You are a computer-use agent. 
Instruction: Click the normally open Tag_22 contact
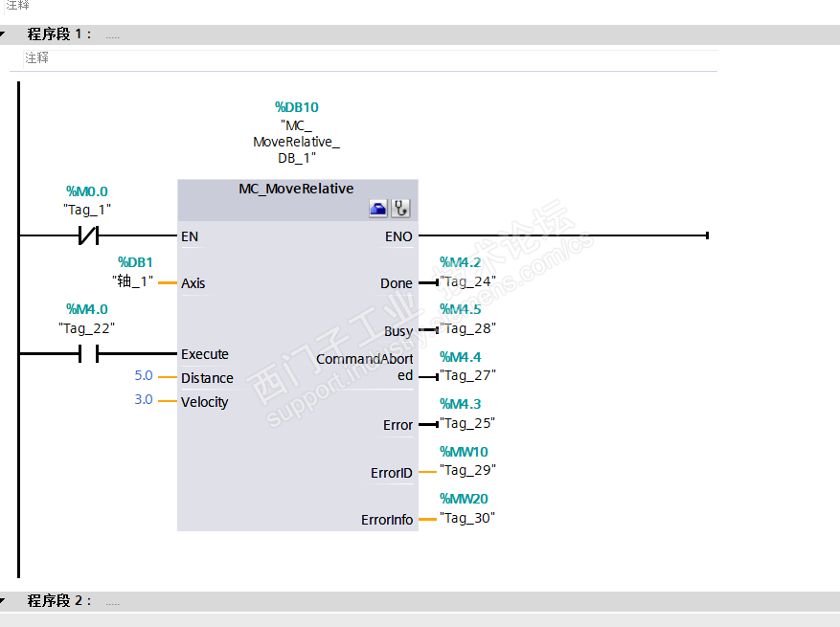[88, 354]
